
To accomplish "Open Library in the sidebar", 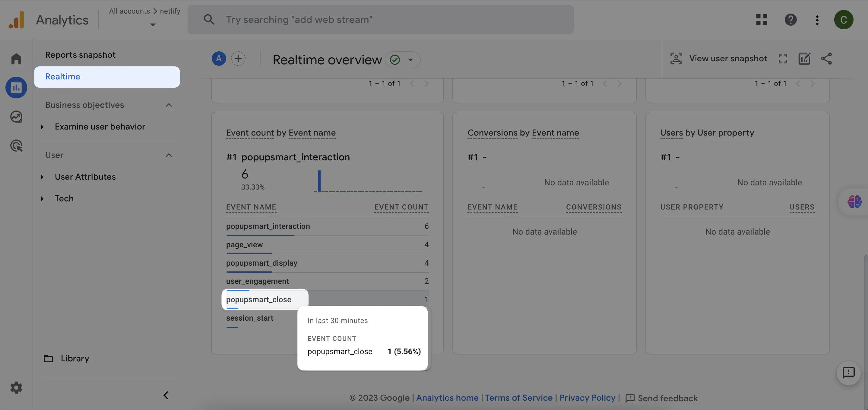I will coord(75,358).
